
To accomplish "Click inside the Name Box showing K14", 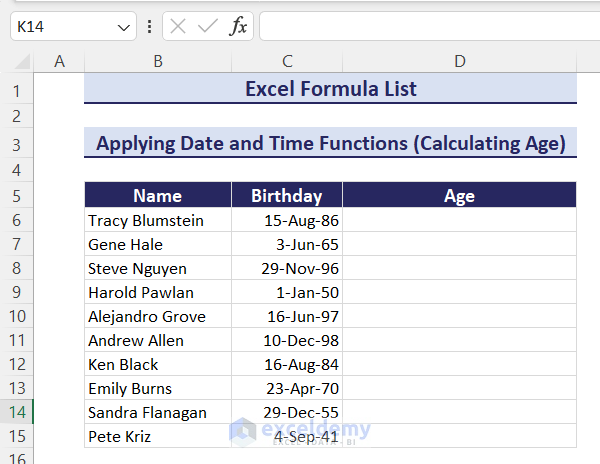I will pyautogui.click(x=60, y=27).
